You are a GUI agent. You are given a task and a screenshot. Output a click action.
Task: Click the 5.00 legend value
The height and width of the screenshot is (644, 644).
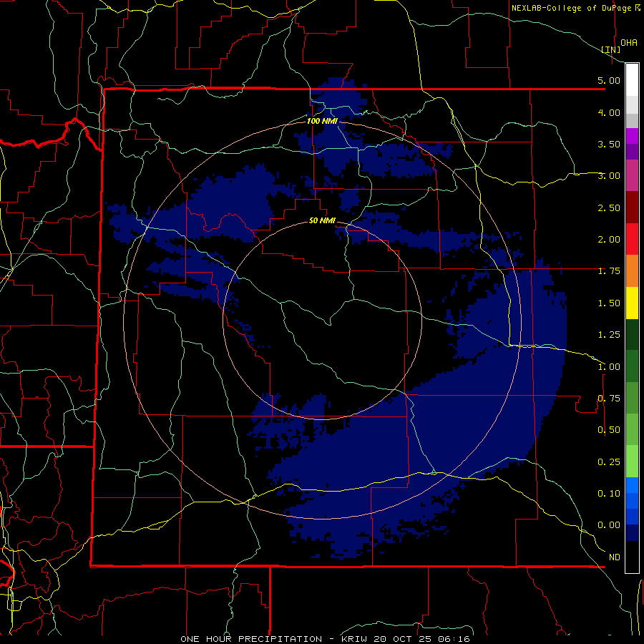pos(609,80)
